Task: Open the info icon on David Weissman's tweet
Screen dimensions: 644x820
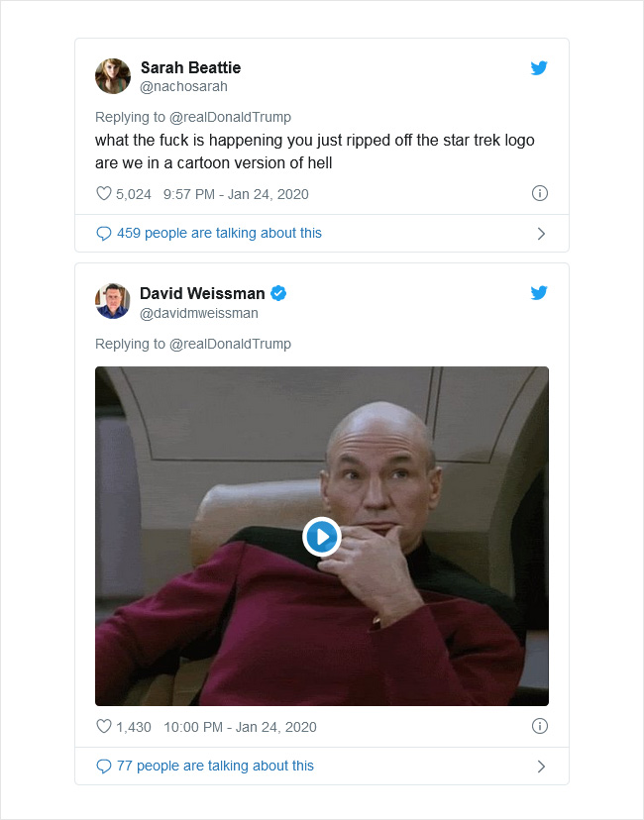Action: coord(539,726)
